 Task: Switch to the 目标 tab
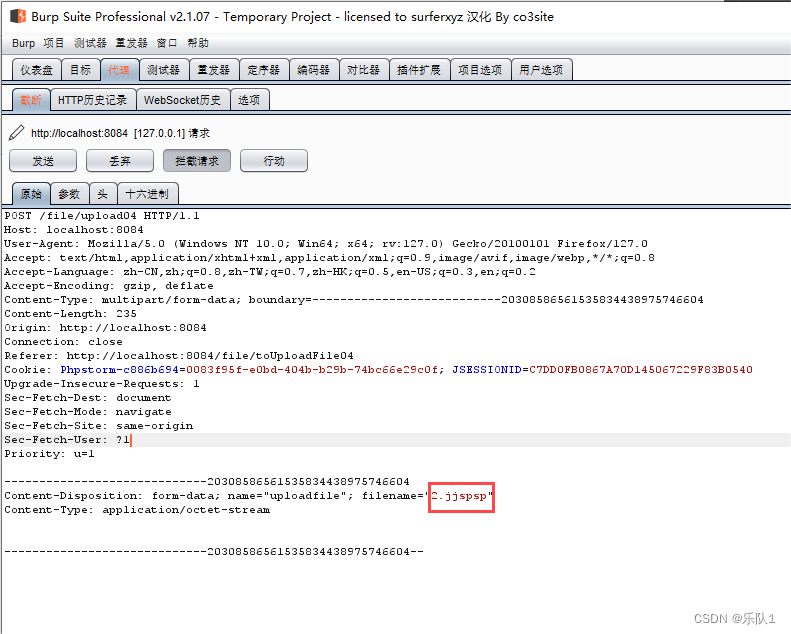pyautogui.click(x=81, y=70)
